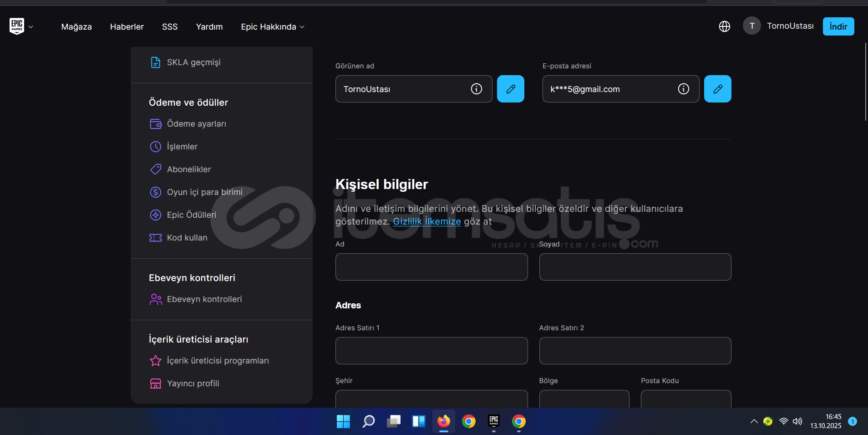
Task: Click info icon in the email address field
Action: pos(683,89)
